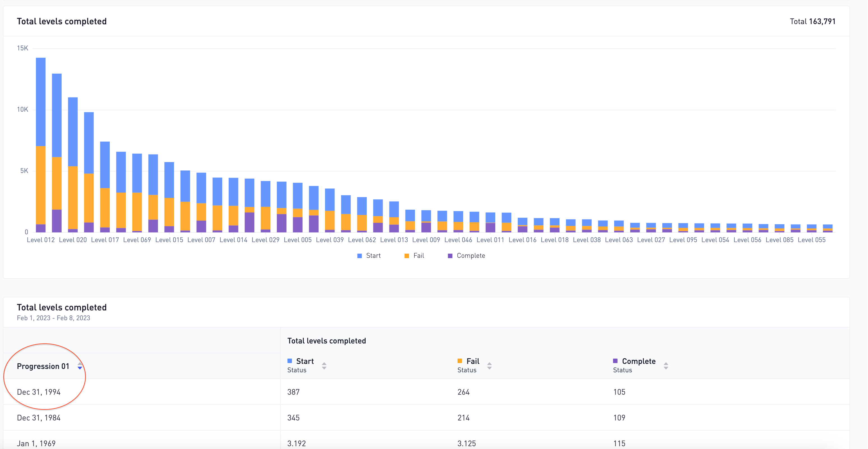Screen dimensions: 868x449
Task: Click the 5K y-axis label
Action: click(24, 171)
